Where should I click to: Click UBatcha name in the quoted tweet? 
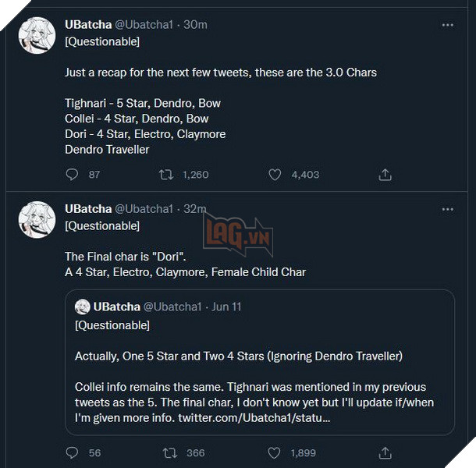tap(116, 307)
